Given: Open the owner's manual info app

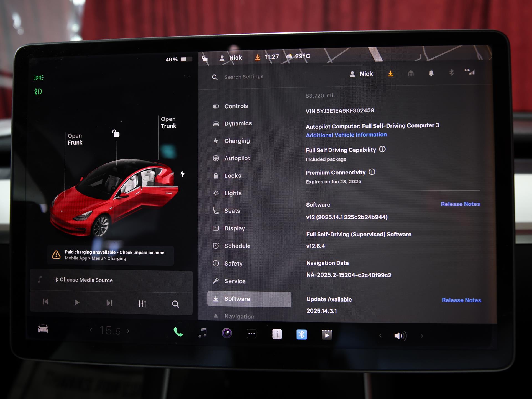Looking at the screenshot, I should tap(277, 334).
